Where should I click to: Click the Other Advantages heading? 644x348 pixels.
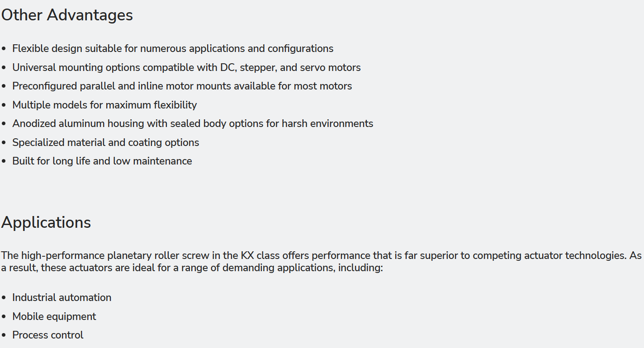pyautogui.click(x=67, y=15)
